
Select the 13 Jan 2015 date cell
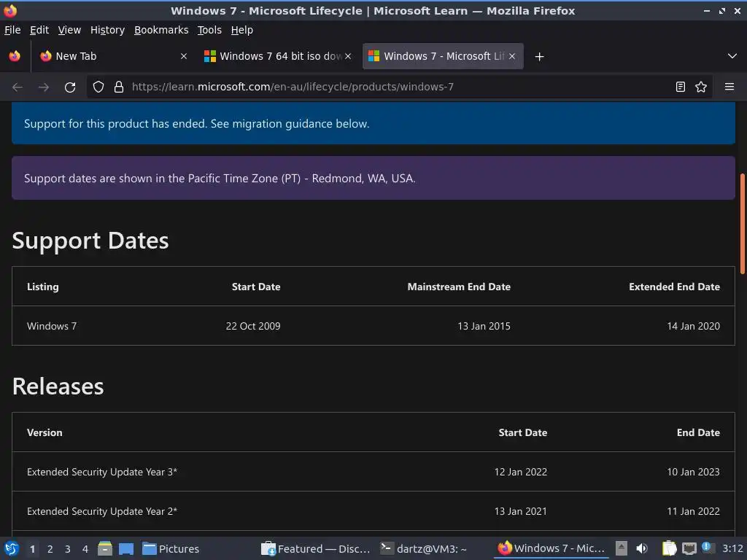tap(484, 326)
